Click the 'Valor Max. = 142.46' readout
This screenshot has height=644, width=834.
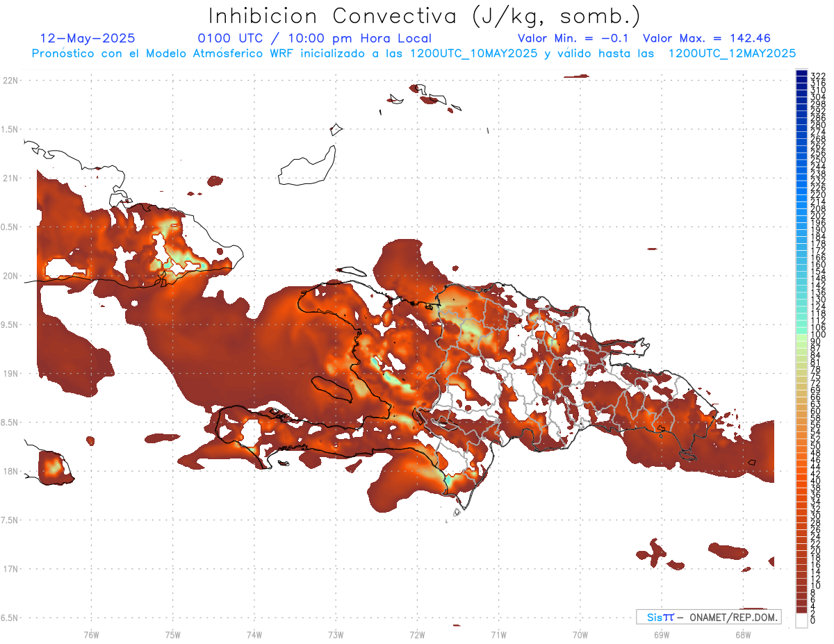coord(707,38)
